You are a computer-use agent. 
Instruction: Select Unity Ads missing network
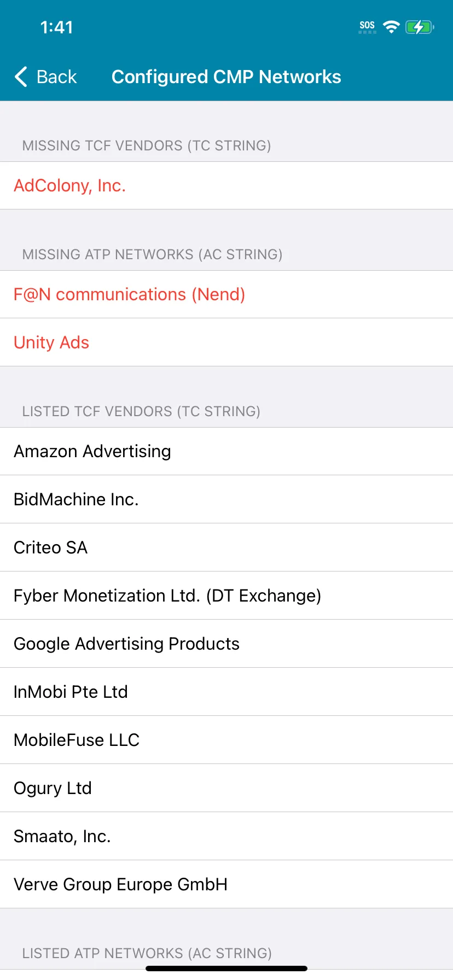(51, 342)
